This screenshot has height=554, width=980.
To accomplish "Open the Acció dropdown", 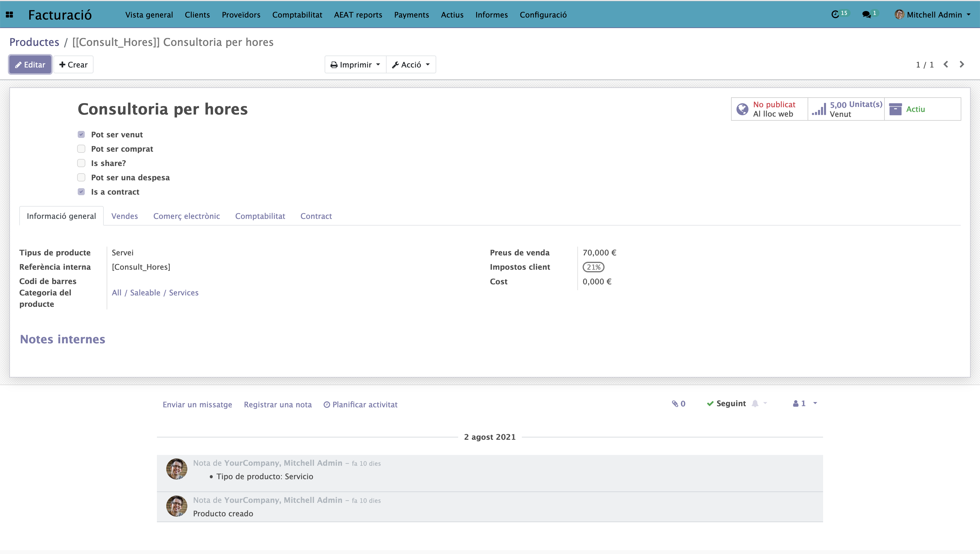I will pyautogui.click(x=411, y=65).
